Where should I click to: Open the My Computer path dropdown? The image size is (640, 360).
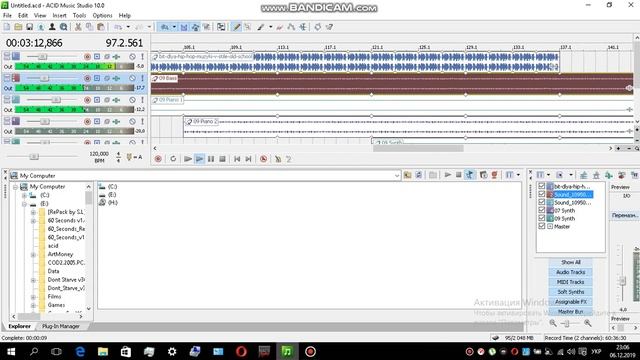397,176
